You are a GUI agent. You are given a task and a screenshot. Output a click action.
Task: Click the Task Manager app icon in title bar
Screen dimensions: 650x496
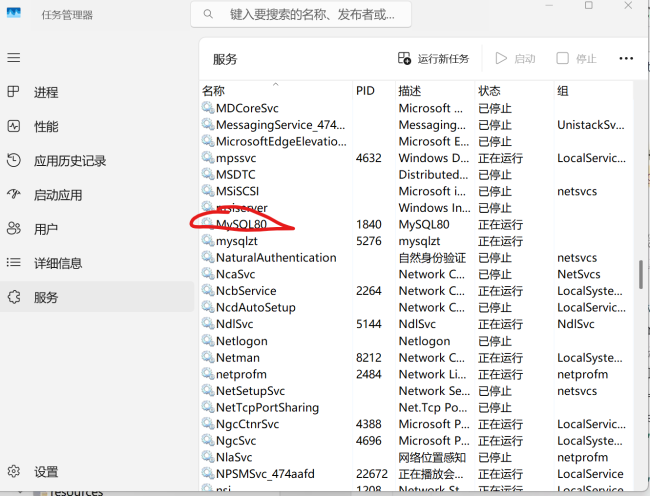(x=14, y=12)
